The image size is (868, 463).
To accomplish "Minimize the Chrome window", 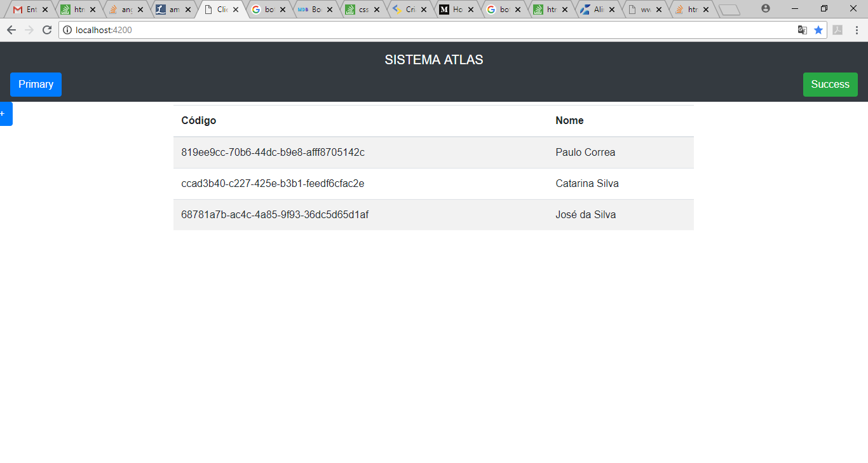I will click(795, 8).
